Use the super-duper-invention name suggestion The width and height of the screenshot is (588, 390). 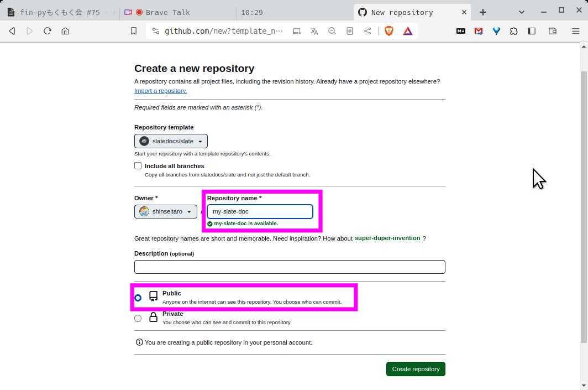tap(387, 238)
